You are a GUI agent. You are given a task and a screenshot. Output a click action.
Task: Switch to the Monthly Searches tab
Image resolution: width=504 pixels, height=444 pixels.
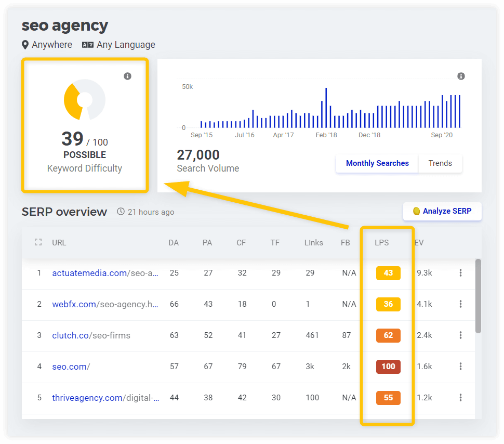click(x=377, y=163)
